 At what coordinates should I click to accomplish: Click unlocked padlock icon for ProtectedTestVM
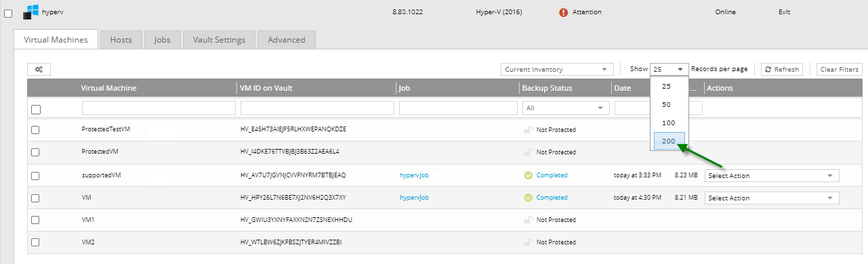528,129
